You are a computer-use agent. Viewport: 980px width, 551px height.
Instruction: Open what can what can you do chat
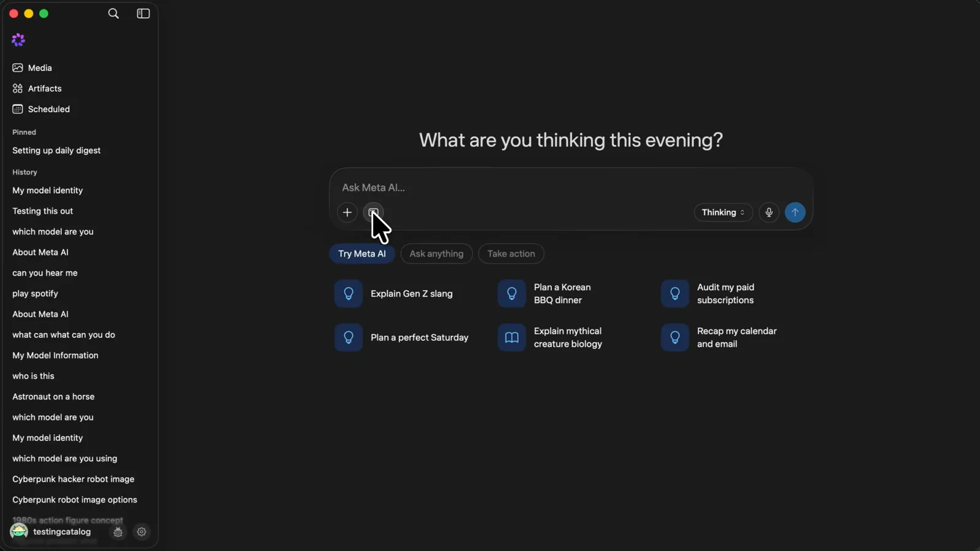(64, 335)
